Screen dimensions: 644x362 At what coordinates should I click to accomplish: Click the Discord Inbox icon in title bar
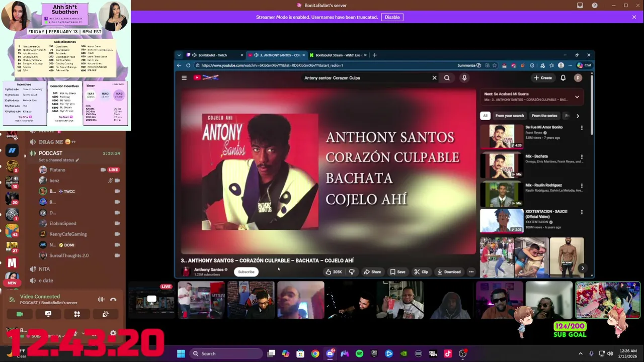tap(580, 6)
